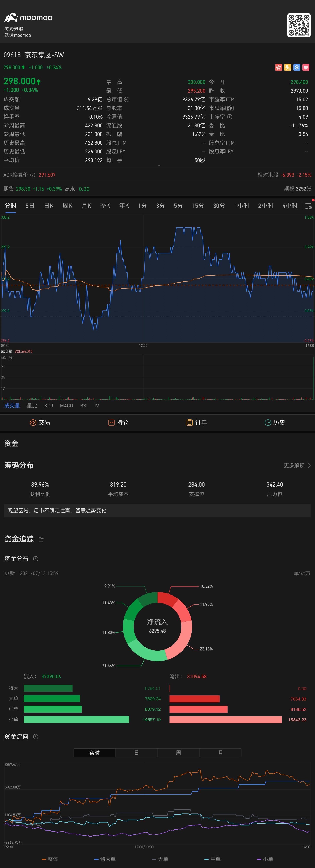
Task: Tap the 交易 trade button
Action: pos(40,423)
